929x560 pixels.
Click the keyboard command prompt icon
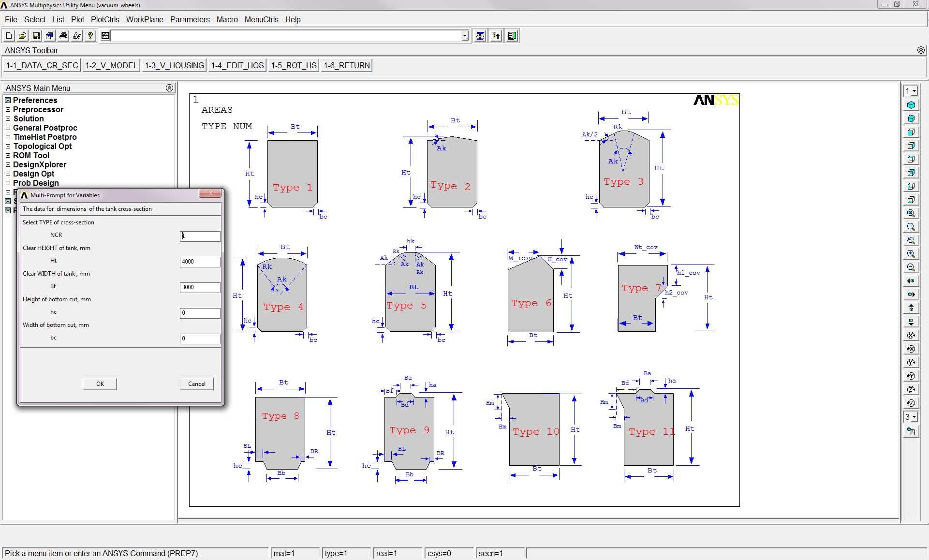(x=105, y=36)
